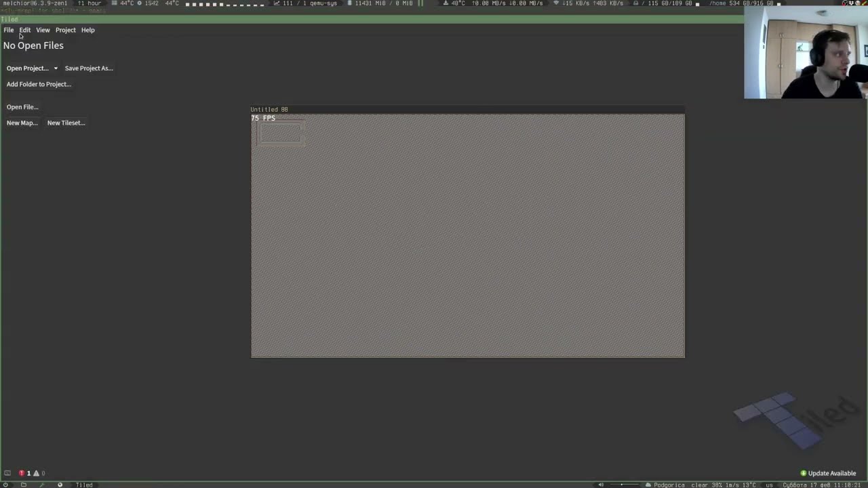Click the network speed KB/s indicator
Viewport: 868px width, 488px height.
(x=589, y=3)
